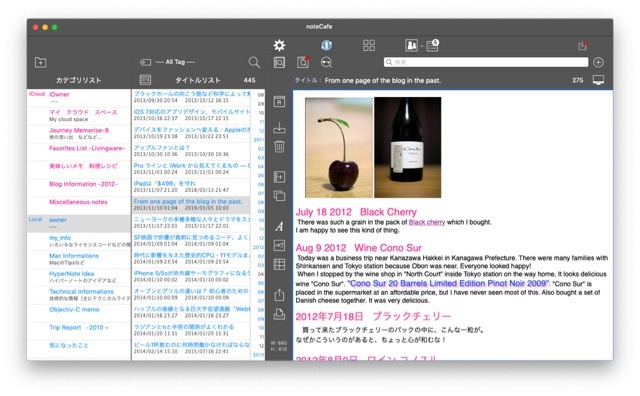640x396 pixels.
Task: Select the my_Info category
Action: pos(79,242)
